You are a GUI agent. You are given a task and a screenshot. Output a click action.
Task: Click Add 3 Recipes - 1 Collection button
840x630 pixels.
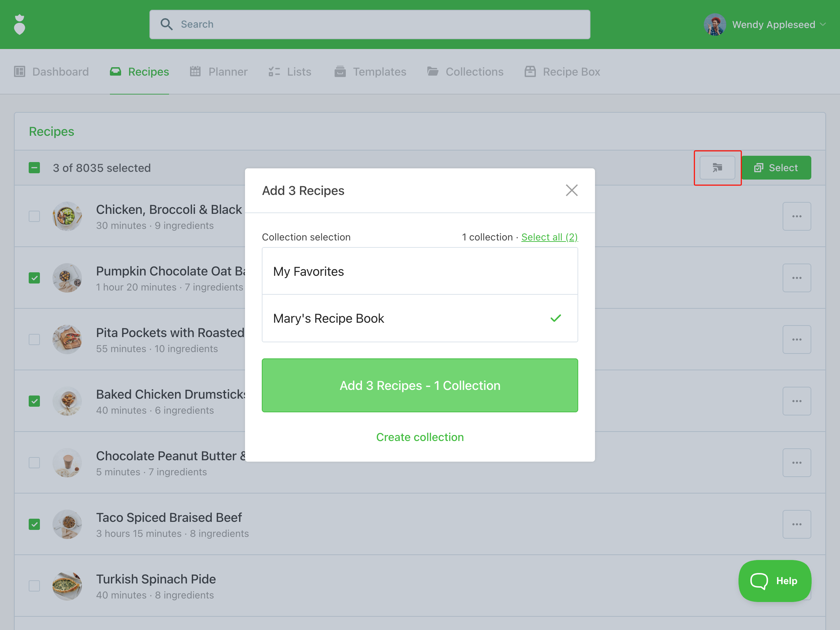point(420,385)
